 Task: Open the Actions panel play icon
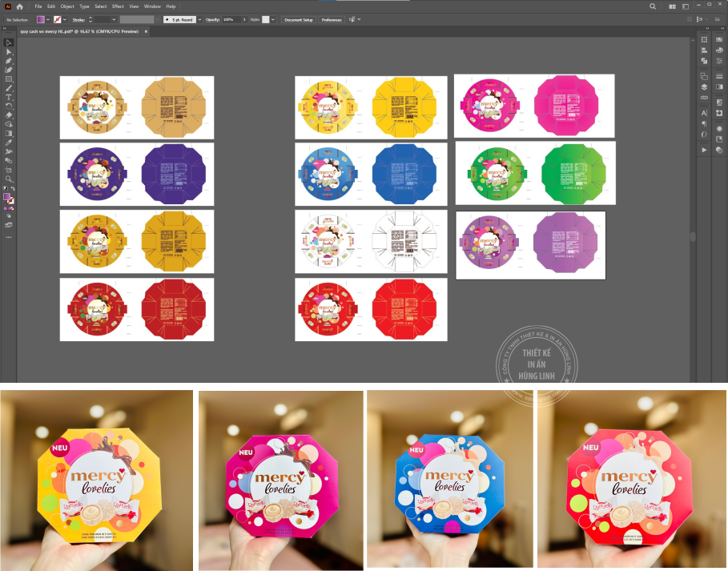pos(704,150)
